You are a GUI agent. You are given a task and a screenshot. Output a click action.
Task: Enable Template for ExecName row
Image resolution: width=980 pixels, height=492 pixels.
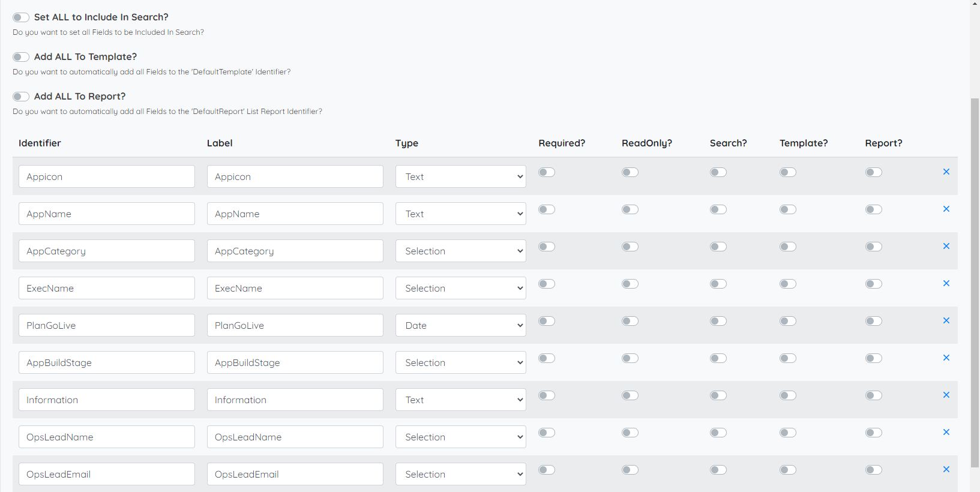[x=788, y=284]
